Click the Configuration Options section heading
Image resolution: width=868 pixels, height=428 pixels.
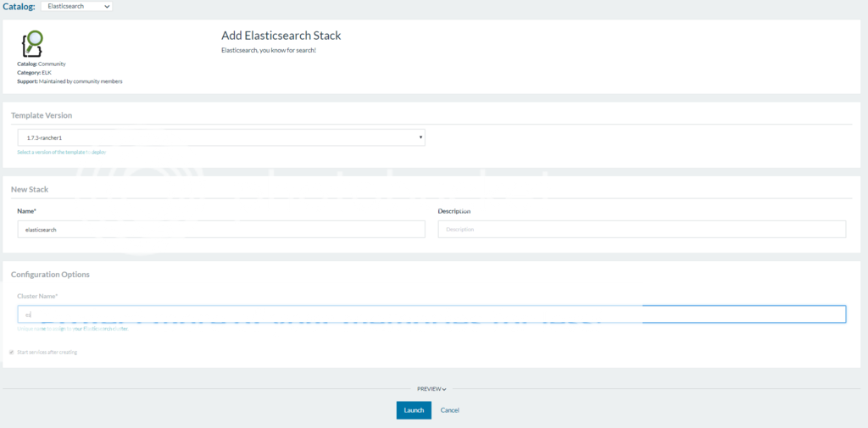(x=50, y=275)
